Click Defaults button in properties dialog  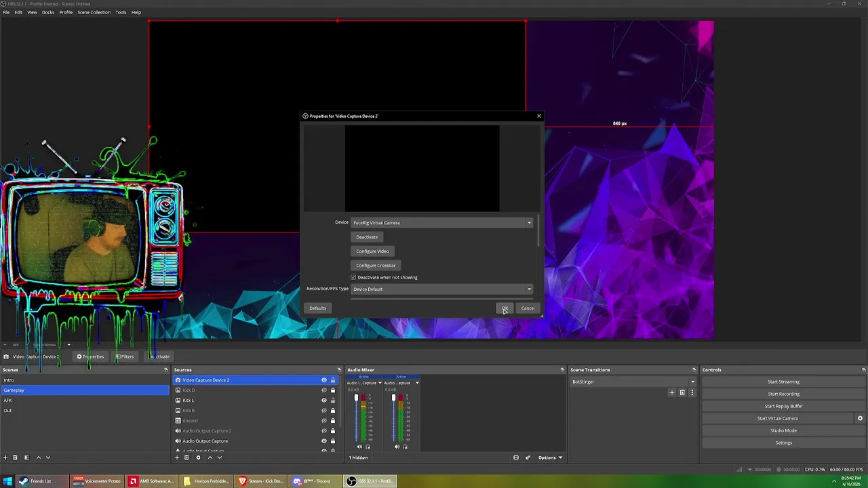[x=317, y=308]
